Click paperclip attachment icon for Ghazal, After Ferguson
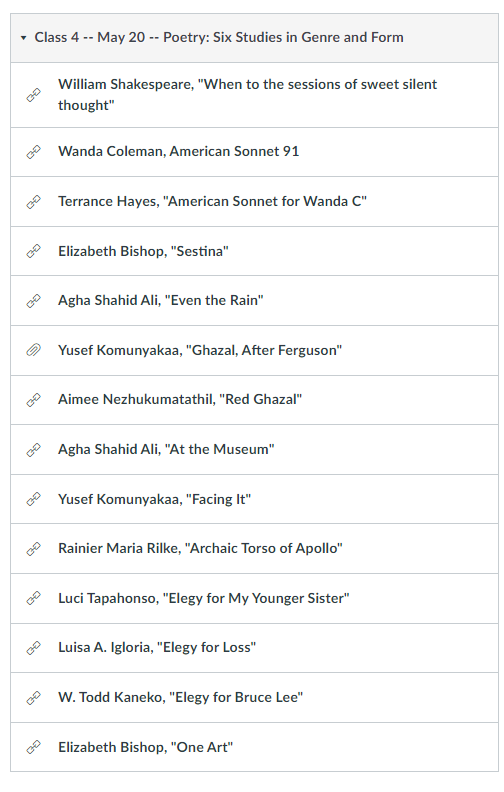The width and height of the screenshot is (504, 792). [33, 350]
